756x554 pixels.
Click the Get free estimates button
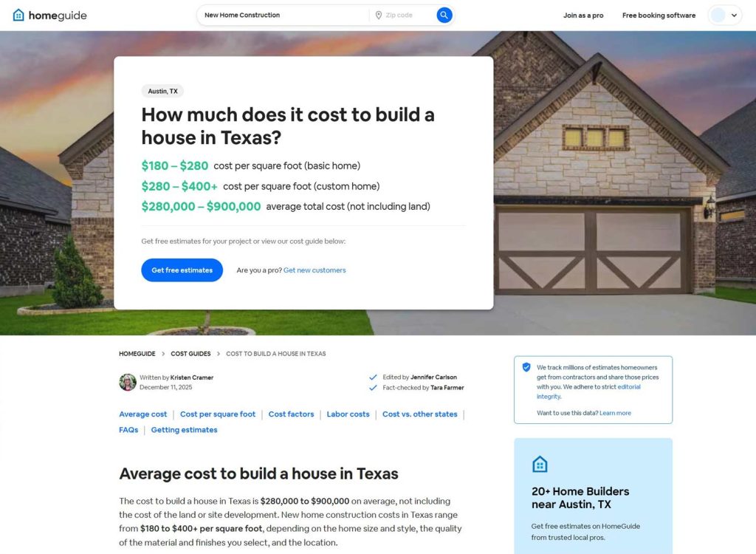[x=182, y=270]
